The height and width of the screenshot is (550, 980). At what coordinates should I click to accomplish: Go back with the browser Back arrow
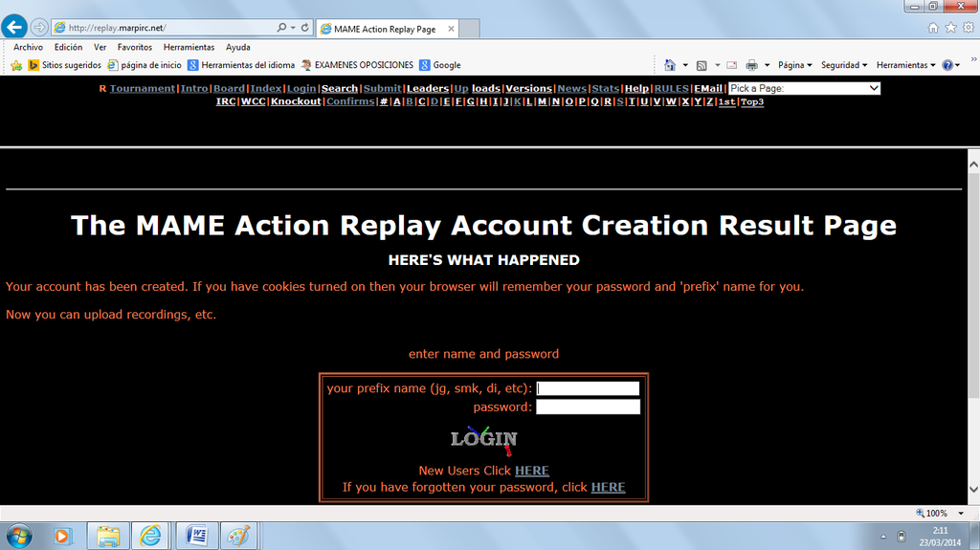(14, 27)
